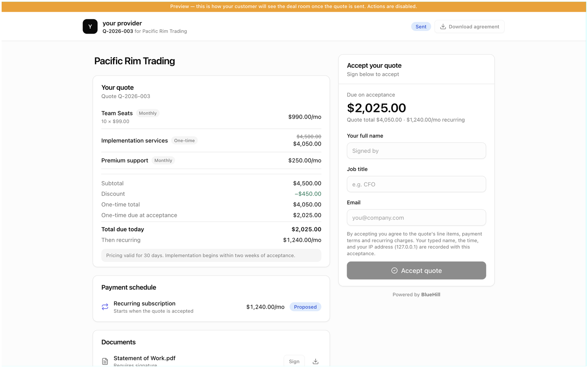Click the Statement of Work.pdf file name
This screenshot has height=368, width=588.
pos(145,358)
